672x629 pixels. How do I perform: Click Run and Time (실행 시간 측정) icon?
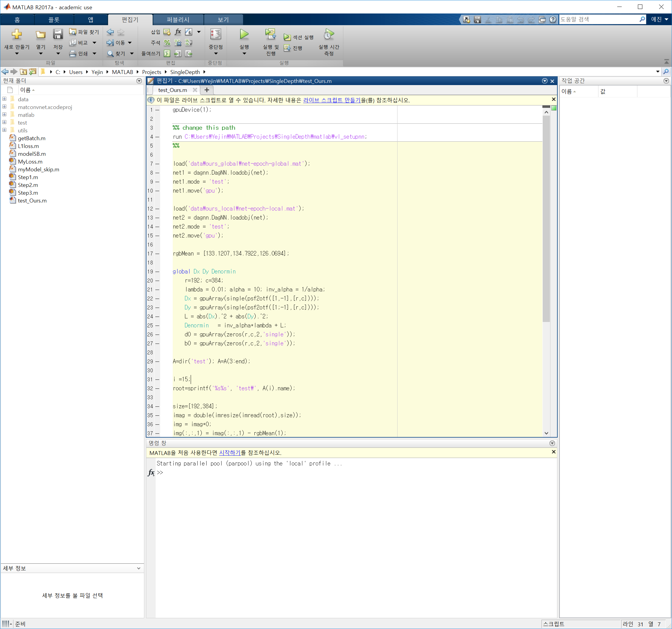point(329,34)
